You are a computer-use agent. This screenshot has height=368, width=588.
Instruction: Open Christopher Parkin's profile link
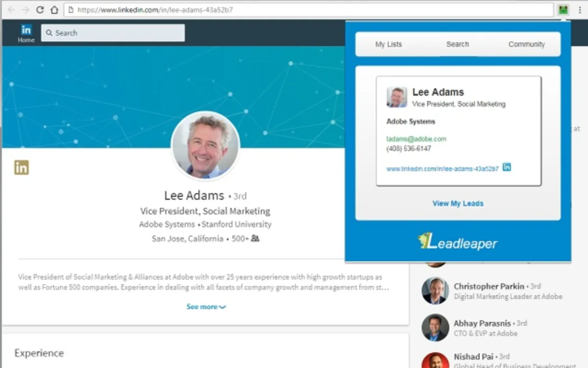pyautogui.click(x=489, y=286)
